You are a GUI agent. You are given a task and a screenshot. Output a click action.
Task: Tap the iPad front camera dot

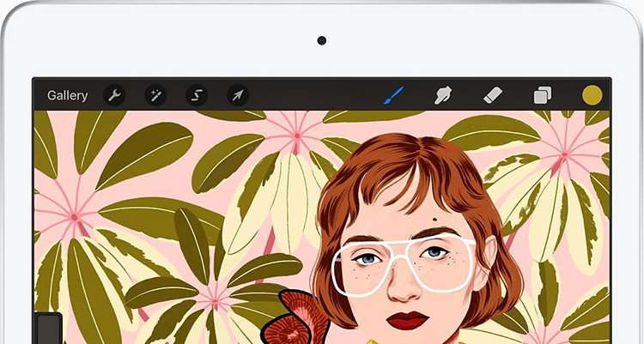[321, 40]
